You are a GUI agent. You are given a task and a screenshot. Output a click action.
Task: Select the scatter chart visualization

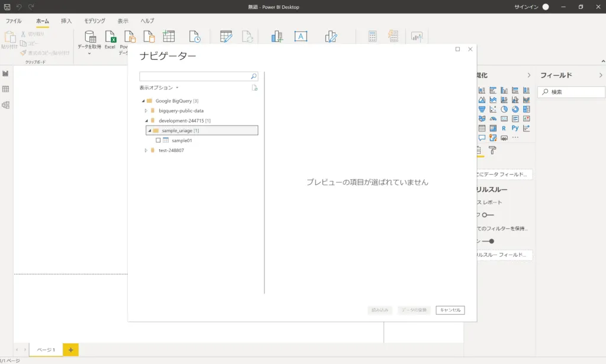point(493,109)
